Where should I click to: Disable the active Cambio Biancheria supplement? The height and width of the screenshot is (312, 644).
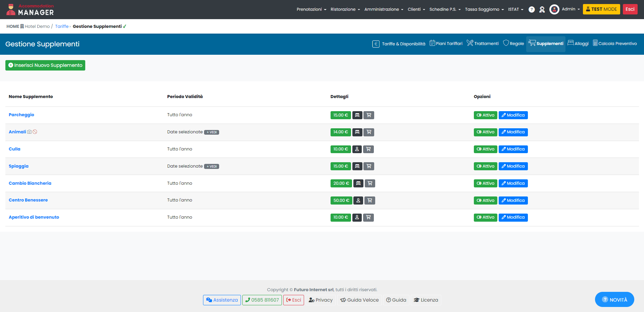click(x=485, y=183)
